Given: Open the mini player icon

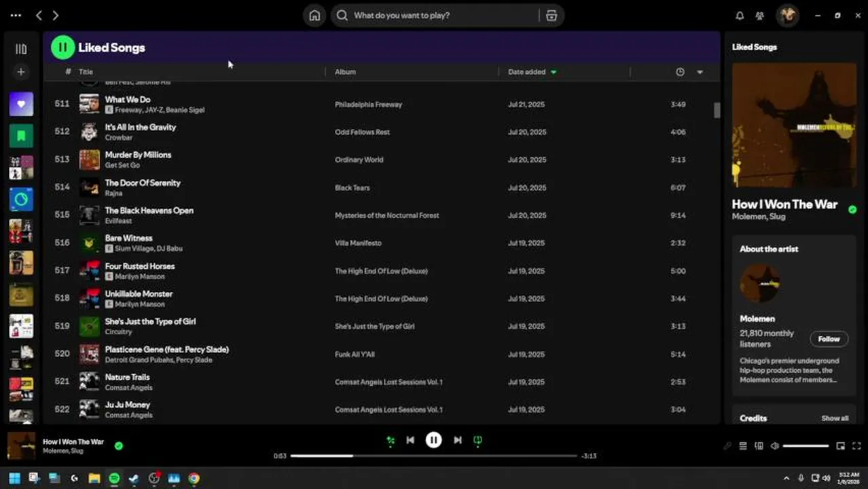Looking at the screenshot, I should 841,446.
